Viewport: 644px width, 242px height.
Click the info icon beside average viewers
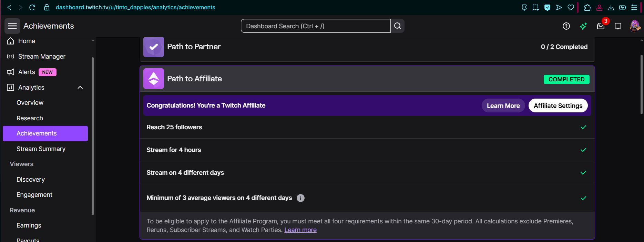(x=300, y=198)
